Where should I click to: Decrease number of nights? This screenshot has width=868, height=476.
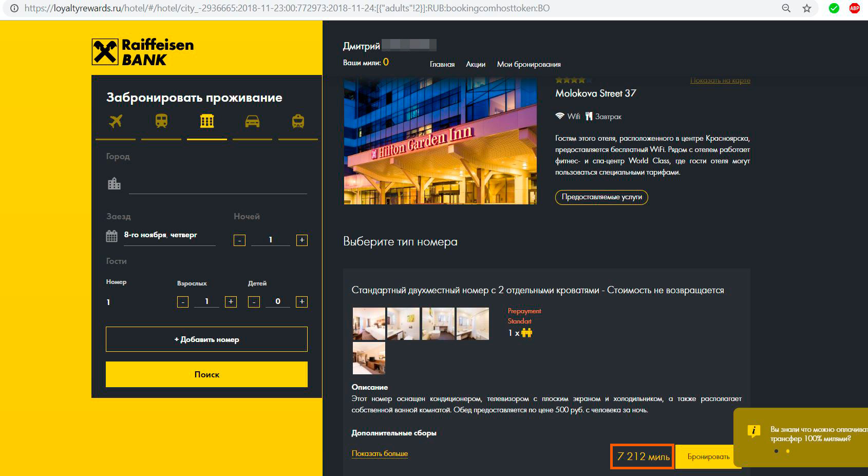239,240
